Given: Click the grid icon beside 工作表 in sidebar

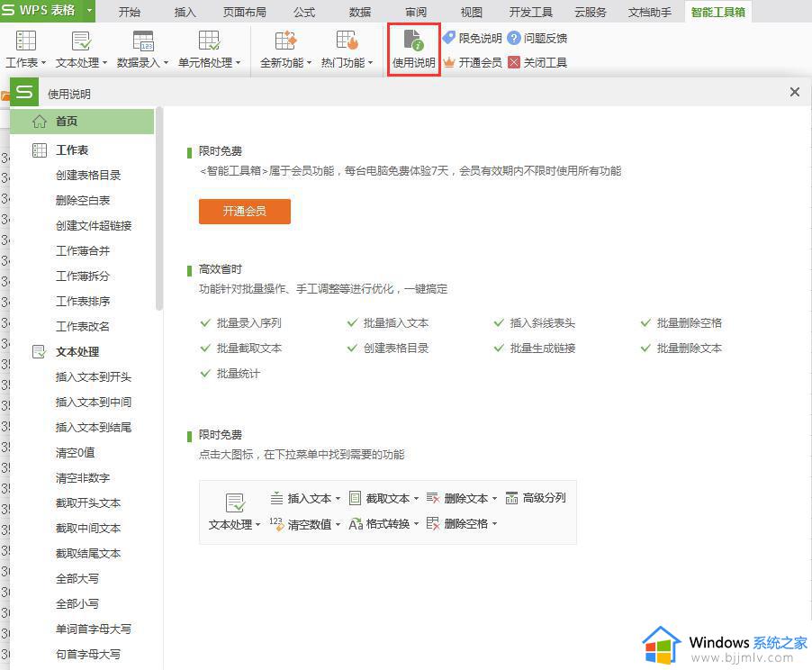Looking at the screenshot, I should (x=40, y=150).
